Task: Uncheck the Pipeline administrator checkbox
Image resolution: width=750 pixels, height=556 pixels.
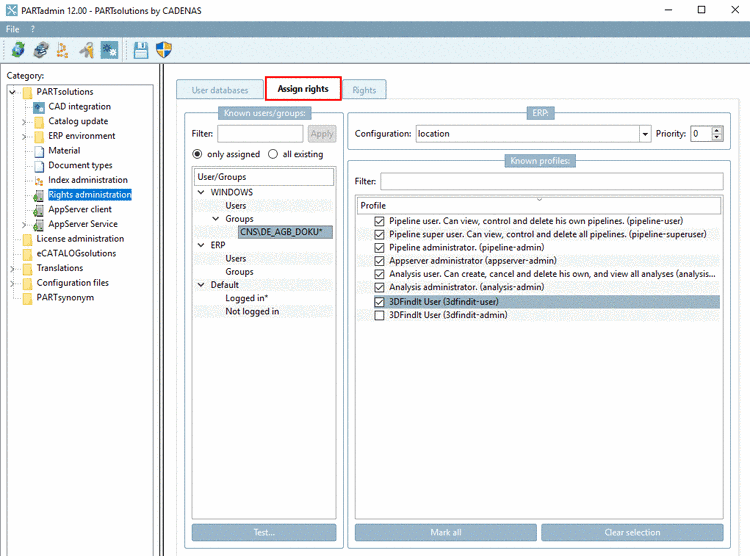Action: [379, 248]
